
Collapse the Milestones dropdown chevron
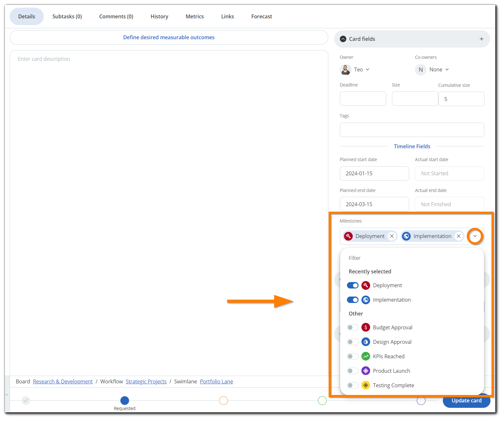[x=475, y=236]
